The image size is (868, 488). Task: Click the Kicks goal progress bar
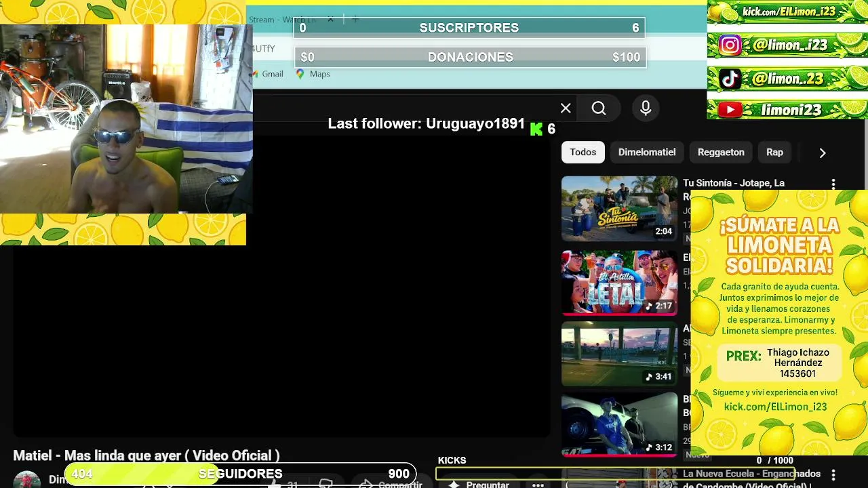[614, 472]
